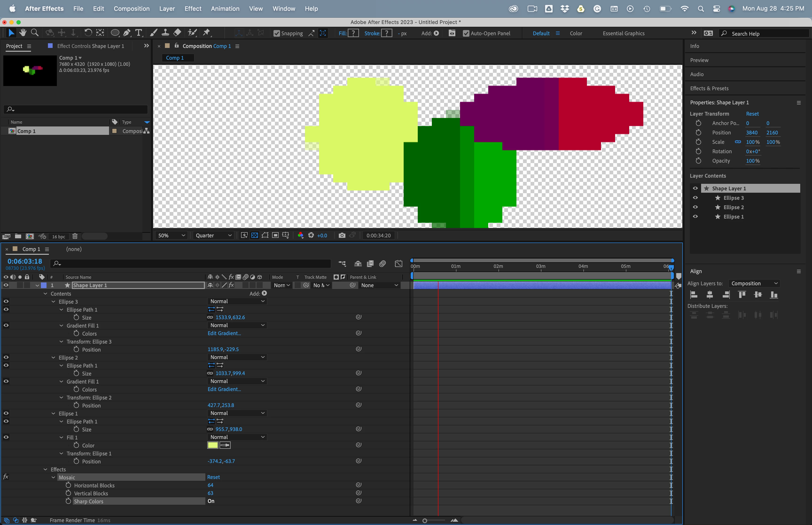Select the Zoom tool in toolbar
The image size is (812, 525).
[34, 33]
